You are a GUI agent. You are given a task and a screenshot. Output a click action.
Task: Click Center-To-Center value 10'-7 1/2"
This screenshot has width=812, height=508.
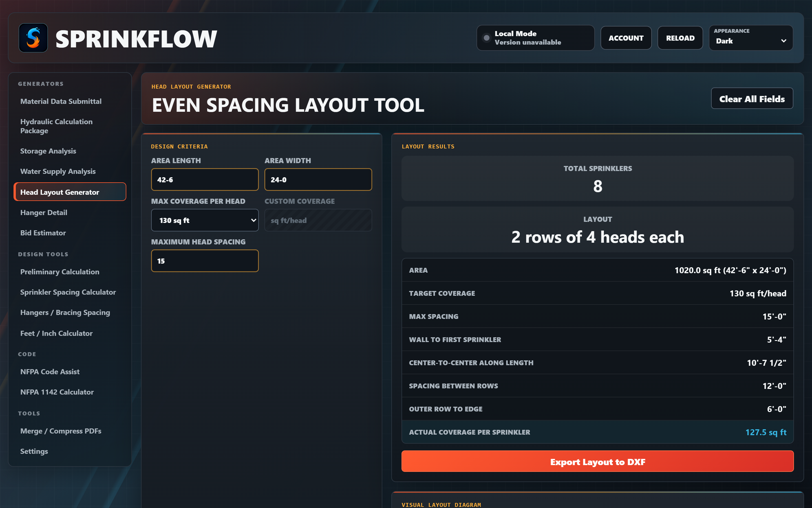[766, 363]
